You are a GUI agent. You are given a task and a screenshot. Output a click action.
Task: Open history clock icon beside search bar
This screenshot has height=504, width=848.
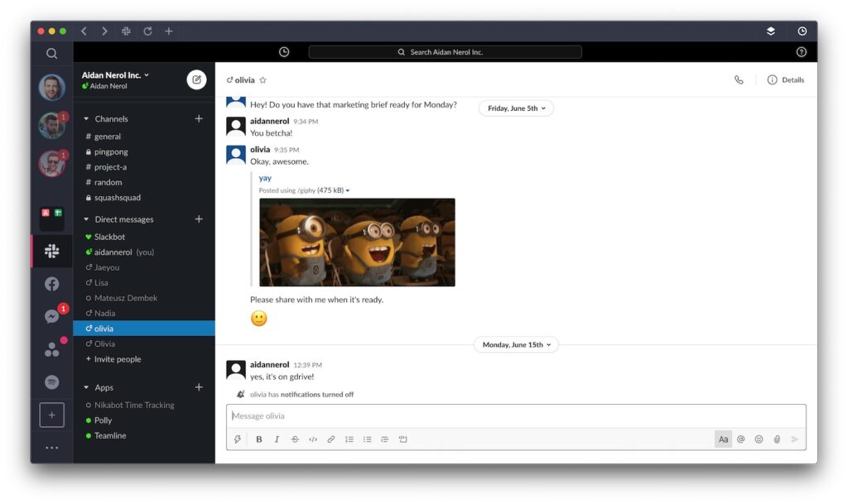coord(284,52)
